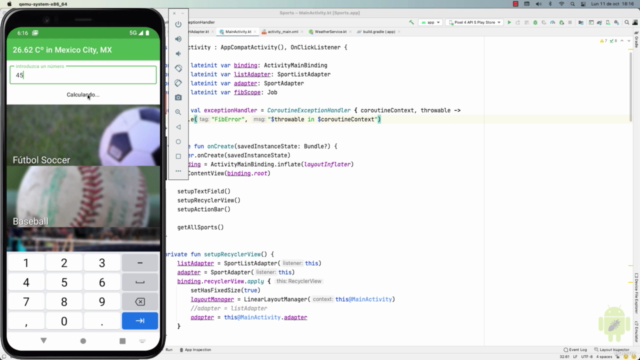
Task: Click the emulator volume down icon
Action: (178, 54)
